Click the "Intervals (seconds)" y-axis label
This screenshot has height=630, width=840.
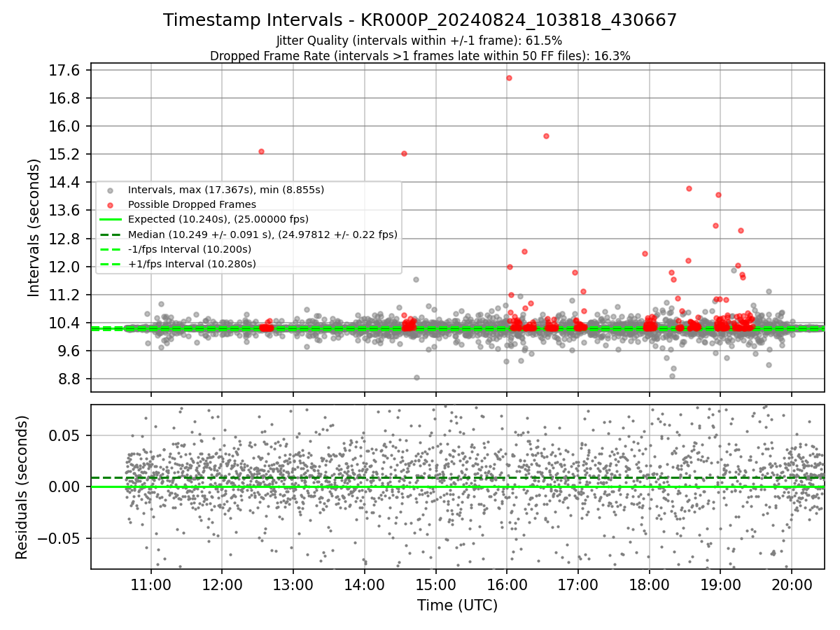coord(34,227)
